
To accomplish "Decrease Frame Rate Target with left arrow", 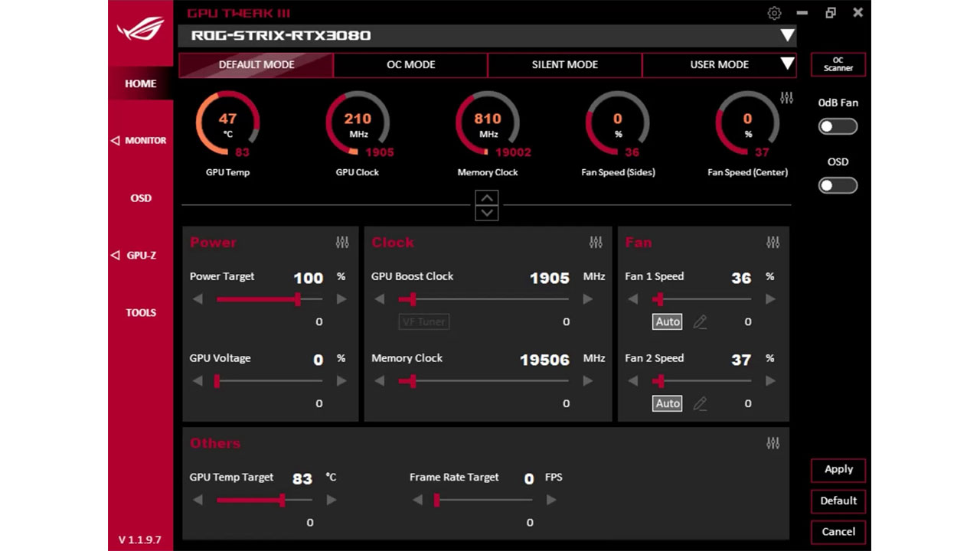I will pyautogui.click(x=417, y=500).
